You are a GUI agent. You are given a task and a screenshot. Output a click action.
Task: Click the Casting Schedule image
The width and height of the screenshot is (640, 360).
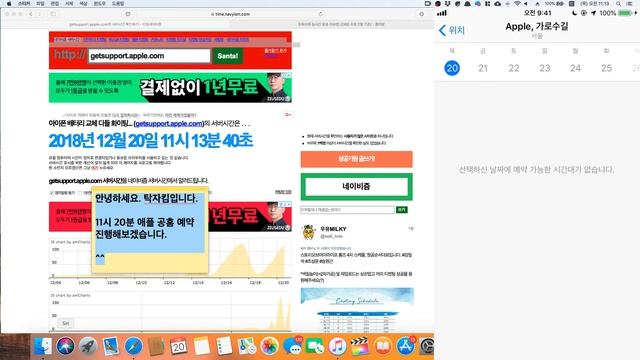click(x=357, y=309)
